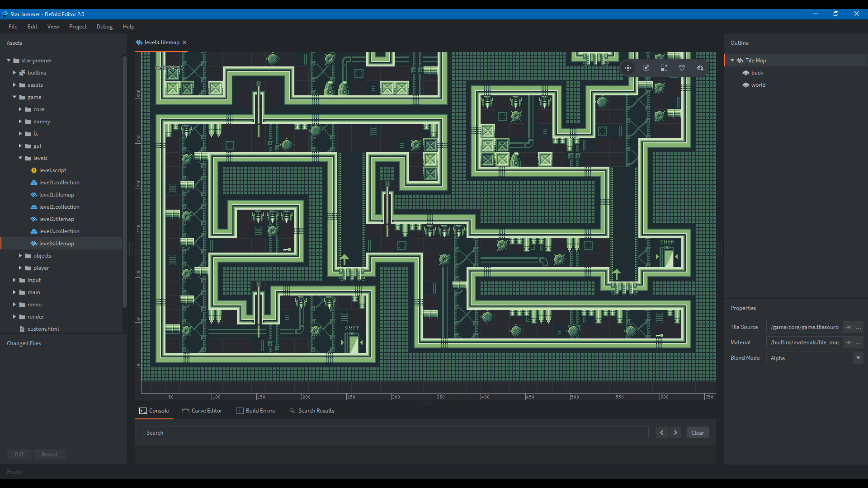Open level.script in the levels folder
Screen dimensions: 868x488
coord(53,170)
